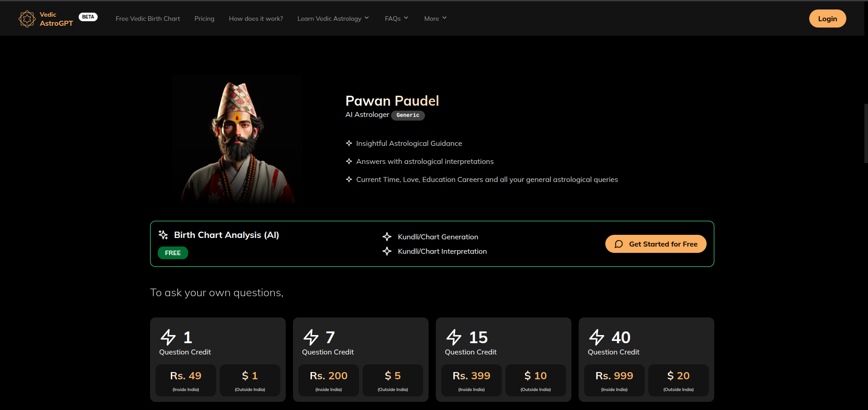Click the chat bubble icon in Get Started button
868x410 pixels.
coord(619,244)
